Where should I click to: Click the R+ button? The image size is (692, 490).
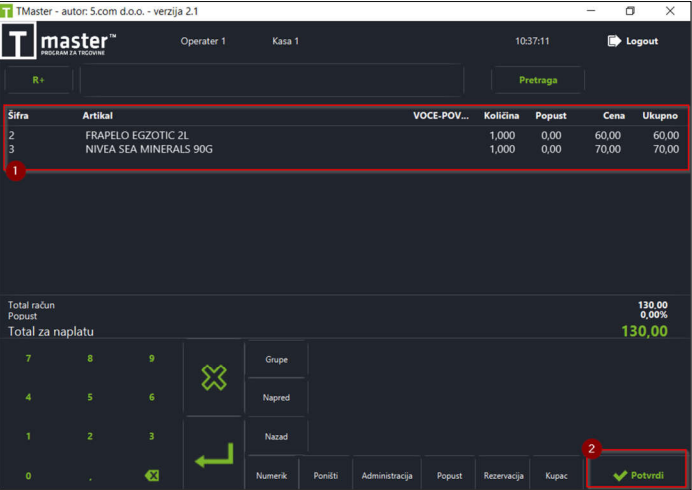(x=38, y=80)
